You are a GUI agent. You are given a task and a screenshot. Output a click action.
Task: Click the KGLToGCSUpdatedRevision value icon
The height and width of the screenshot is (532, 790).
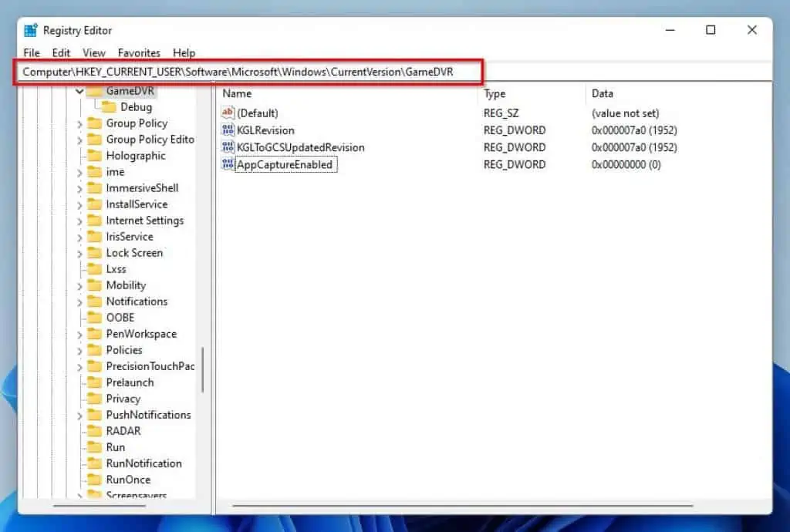tap(228, 147)
